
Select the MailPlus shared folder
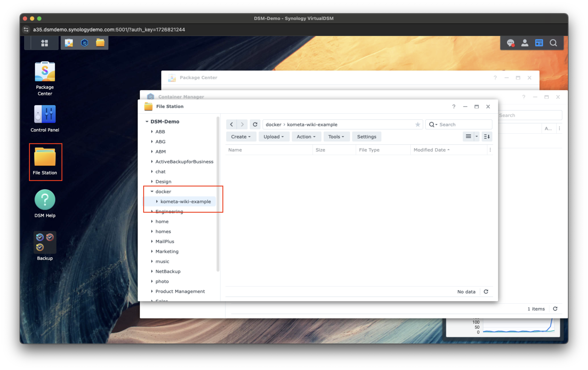pyautogui.click(x=165, y=241)
